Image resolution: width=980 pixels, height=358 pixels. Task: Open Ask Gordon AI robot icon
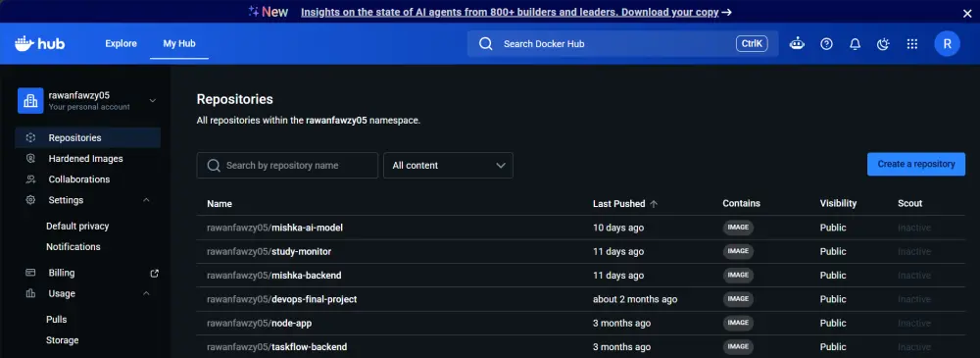[797, 44]
